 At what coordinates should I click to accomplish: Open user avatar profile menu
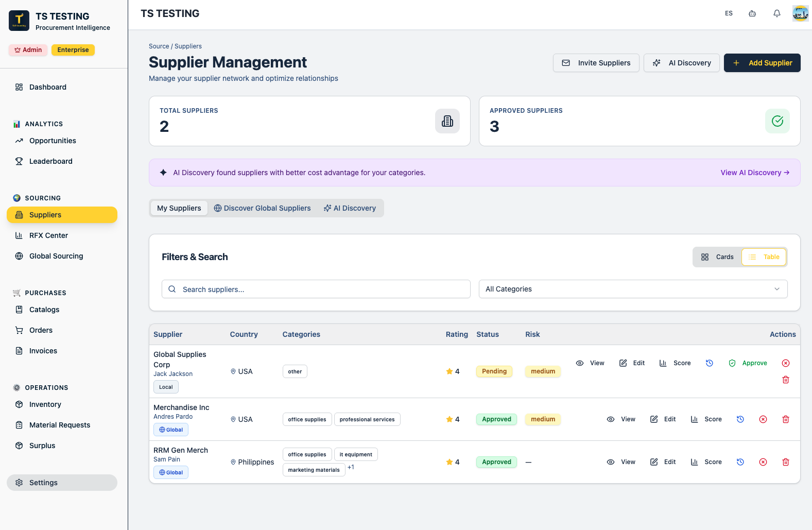pyautogui.click(x=801, y=13)
